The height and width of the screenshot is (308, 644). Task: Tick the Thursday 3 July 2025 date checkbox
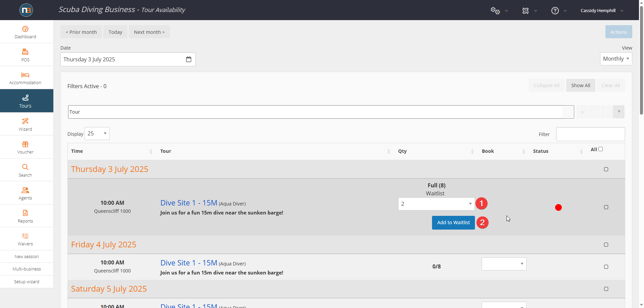coord(606,169)
